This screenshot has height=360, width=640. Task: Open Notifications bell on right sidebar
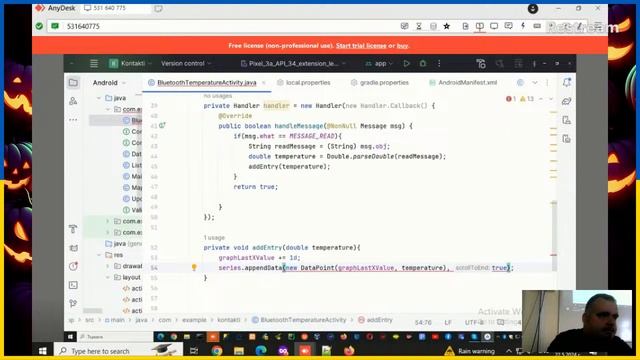(567, 82)
